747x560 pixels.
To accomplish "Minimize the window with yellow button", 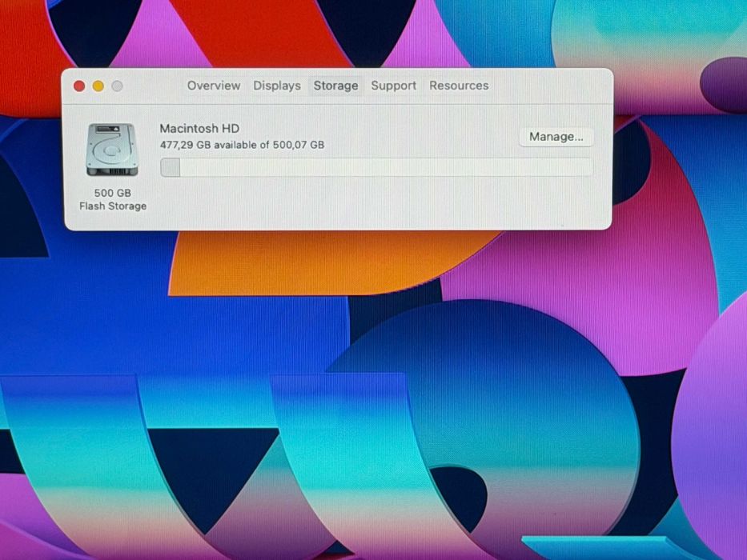I will 98,86.
